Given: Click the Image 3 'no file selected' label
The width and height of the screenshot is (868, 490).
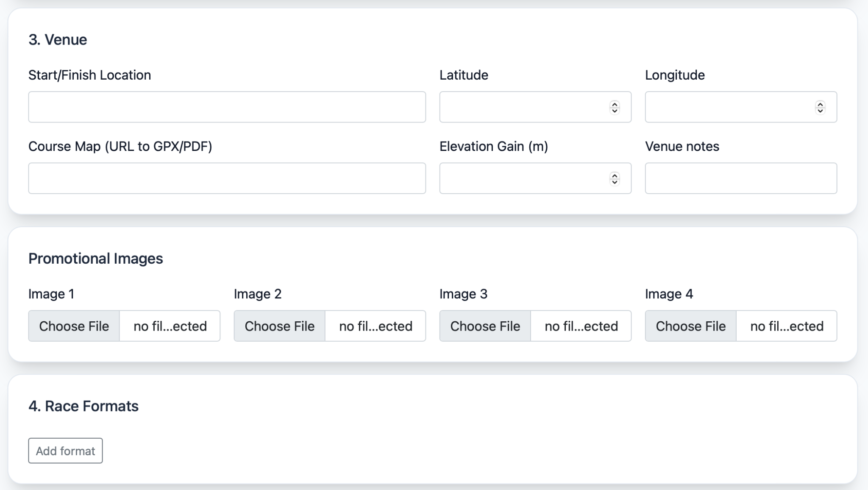Looking at the screenshot, I should [581, 326].
